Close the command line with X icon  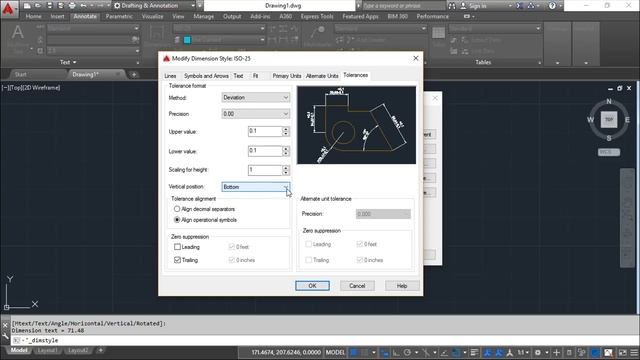coord(5,325)
